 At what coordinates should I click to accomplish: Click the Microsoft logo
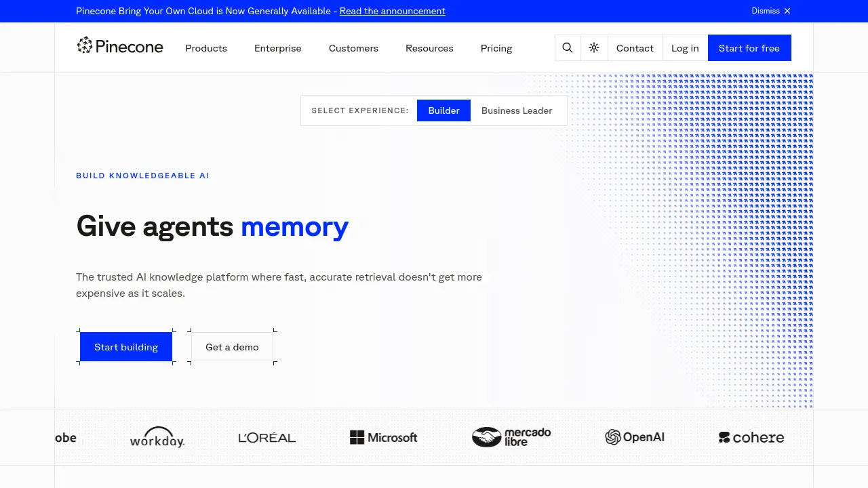(384, 438)
